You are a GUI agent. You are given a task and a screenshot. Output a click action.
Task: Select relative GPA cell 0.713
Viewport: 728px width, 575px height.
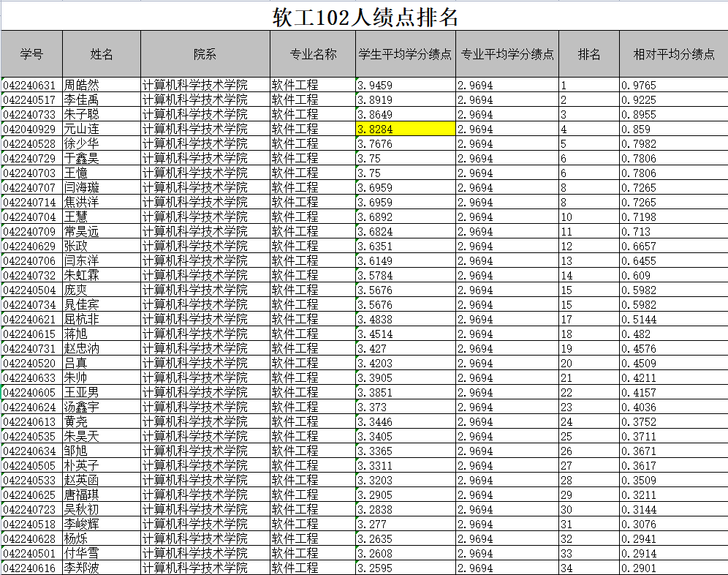click(x=674, y=231)
